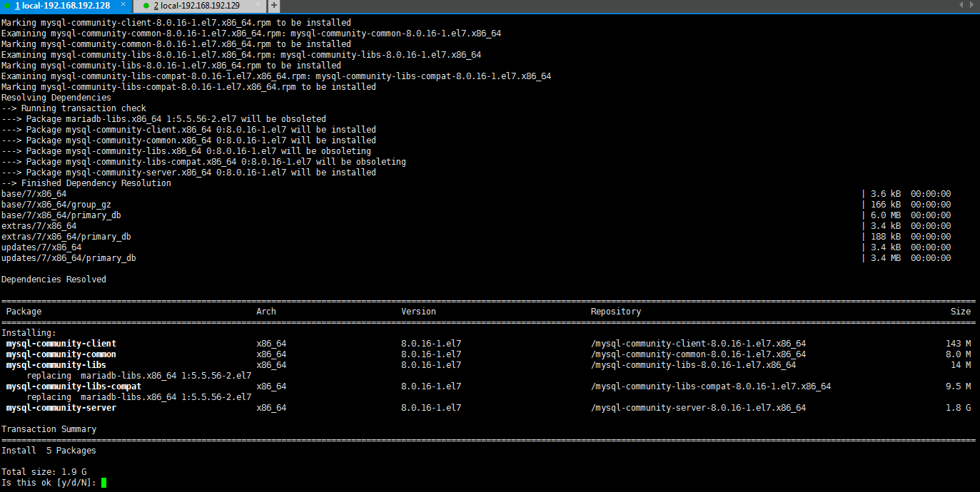Select download size '188 kB'

click(886, 237)
